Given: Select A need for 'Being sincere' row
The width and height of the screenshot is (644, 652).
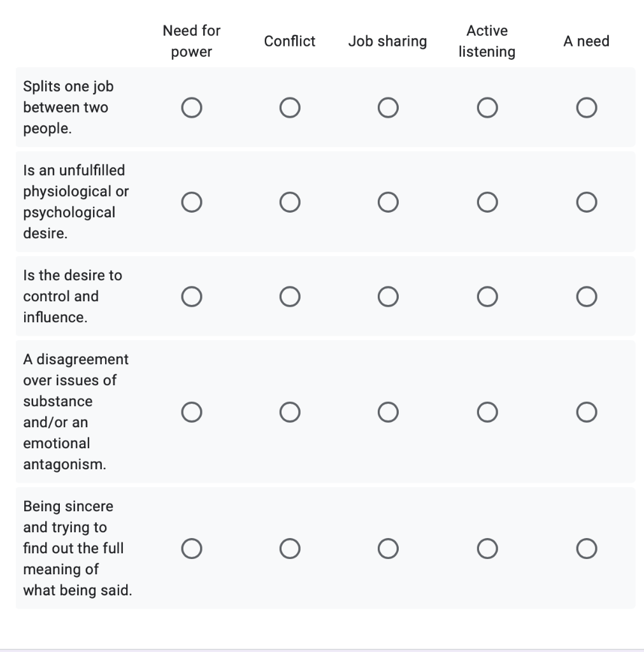Looking at the screenshot, I should pyautogui.click(x=587, y=548).
